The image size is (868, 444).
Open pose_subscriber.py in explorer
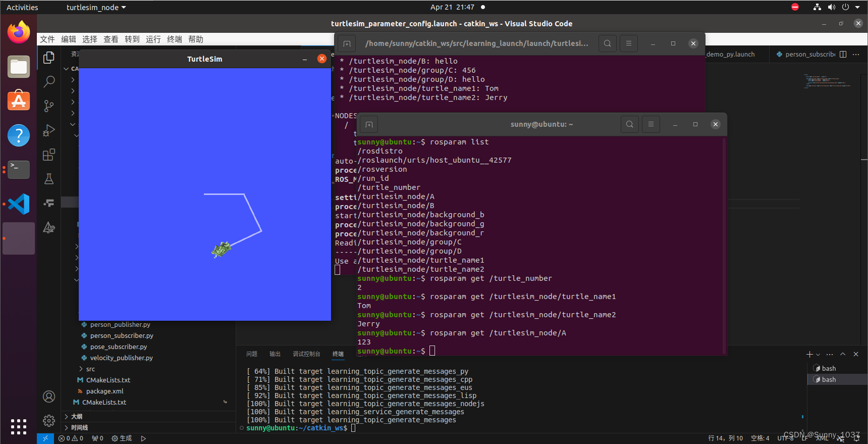click(119, 347)
